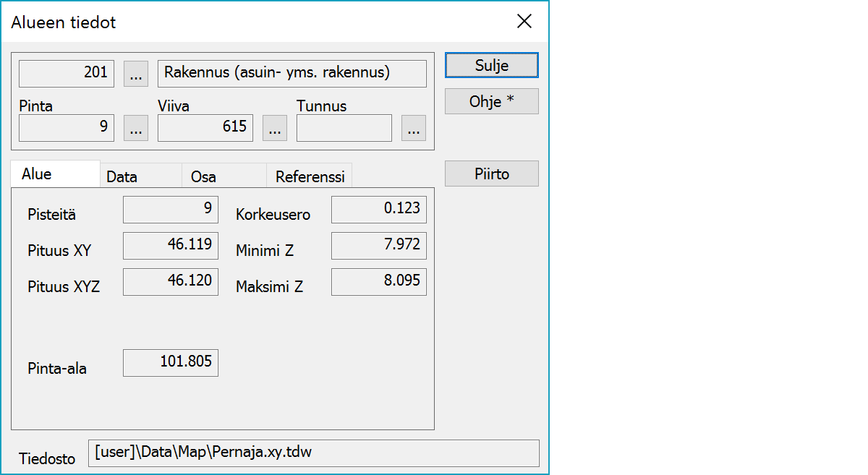Click the Viiva field showing 615
Viewport: 868px width, 475px height.
(x=205, y=128)
